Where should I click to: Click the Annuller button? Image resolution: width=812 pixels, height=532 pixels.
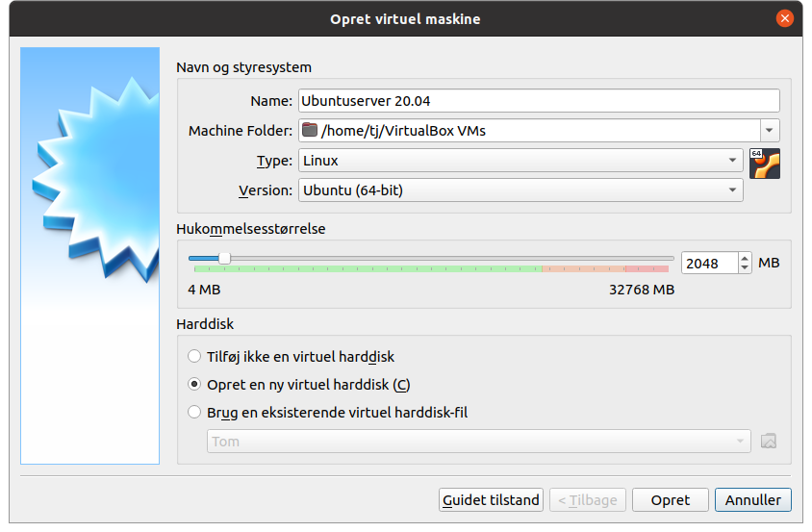[x=753, y=500]
